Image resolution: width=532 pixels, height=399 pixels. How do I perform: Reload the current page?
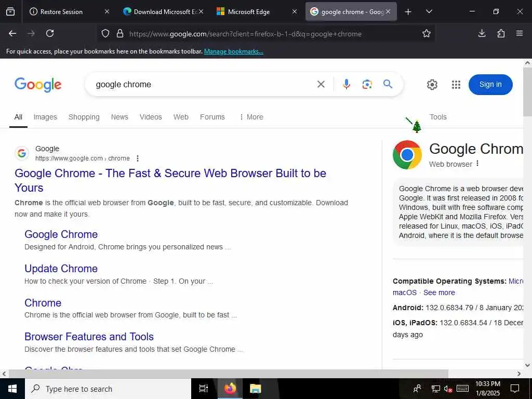50,33
